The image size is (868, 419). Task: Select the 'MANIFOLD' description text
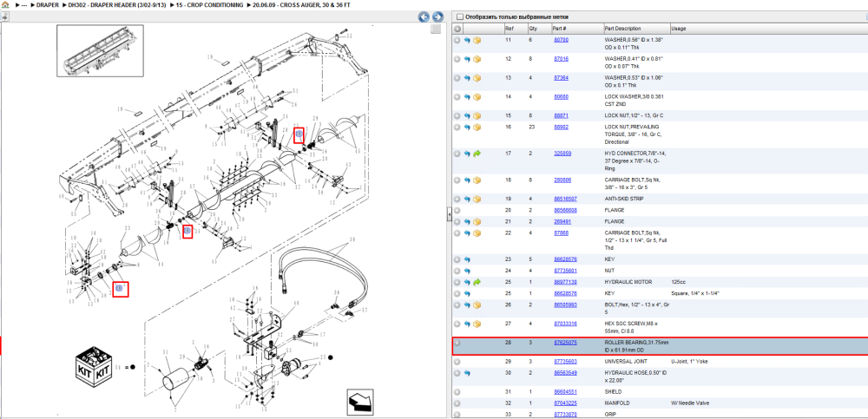pyautogui.click(x=616, y=403)
